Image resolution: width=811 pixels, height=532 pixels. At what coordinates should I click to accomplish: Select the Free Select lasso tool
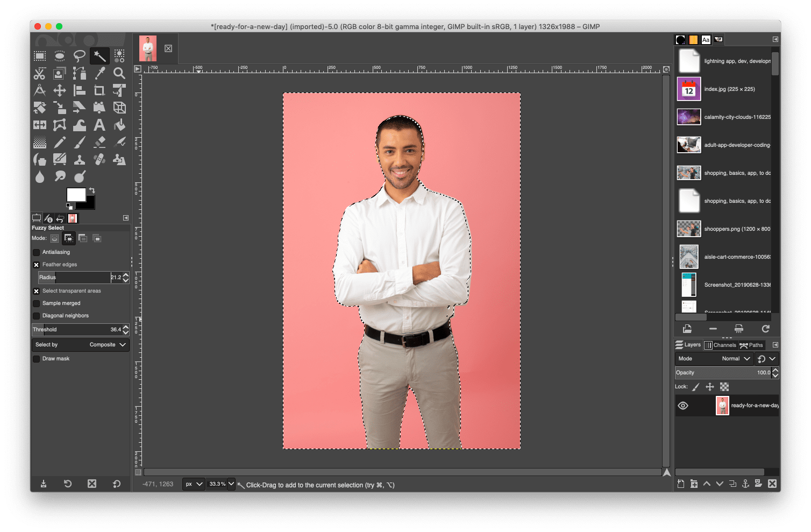80,56
